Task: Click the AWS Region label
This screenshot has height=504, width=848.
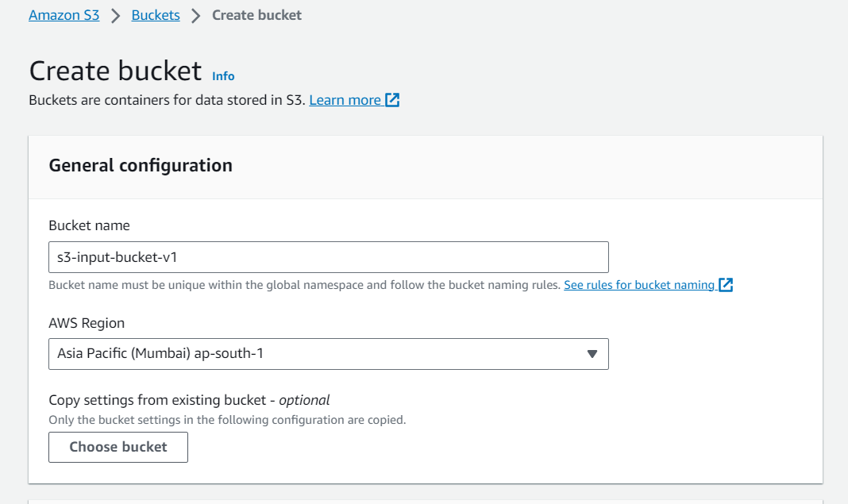Action: coord(87,323)
